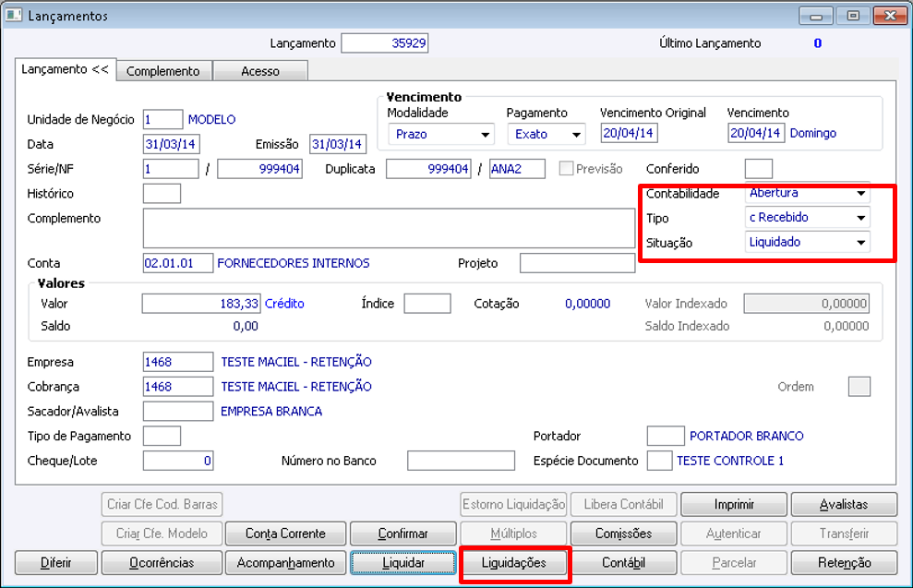Click the NF number field 999404
Viewport: 913px width, 588px height.
[259, 169]
